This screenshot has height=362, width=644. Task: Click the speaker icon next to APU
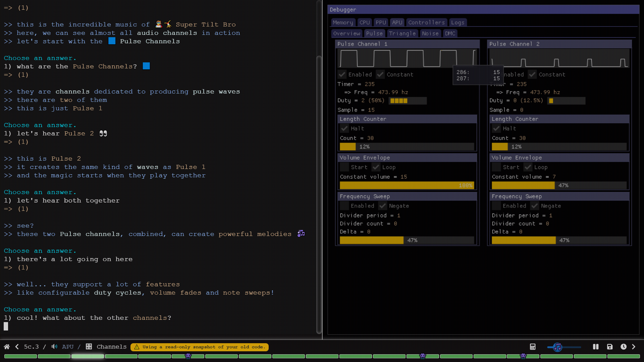point(54,347)
